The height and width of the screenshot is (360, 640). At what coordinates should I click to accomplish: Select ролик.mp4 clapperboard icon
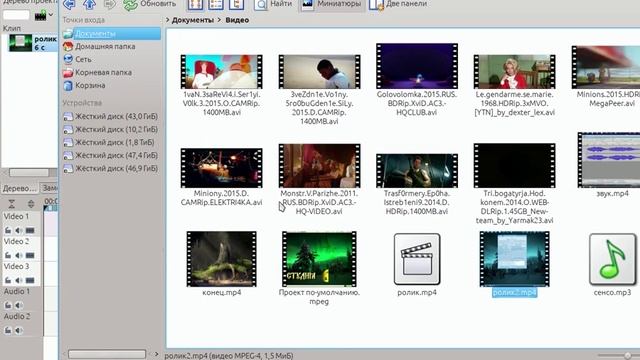click(417, 259)
